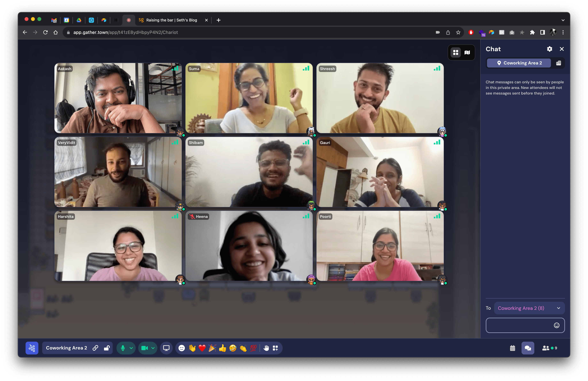588x381 pixels.
Task: Send the party popper emoji reaction
Action: point(212,348)
